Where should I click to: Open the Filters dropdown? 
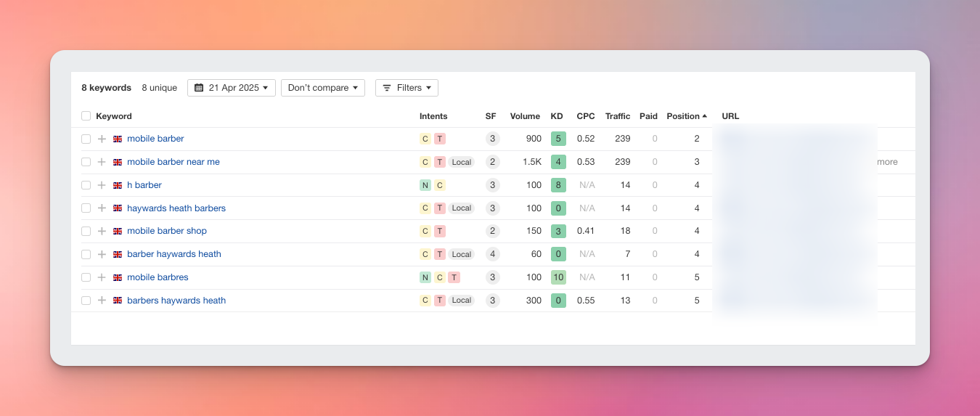click(x=407, y=88)
